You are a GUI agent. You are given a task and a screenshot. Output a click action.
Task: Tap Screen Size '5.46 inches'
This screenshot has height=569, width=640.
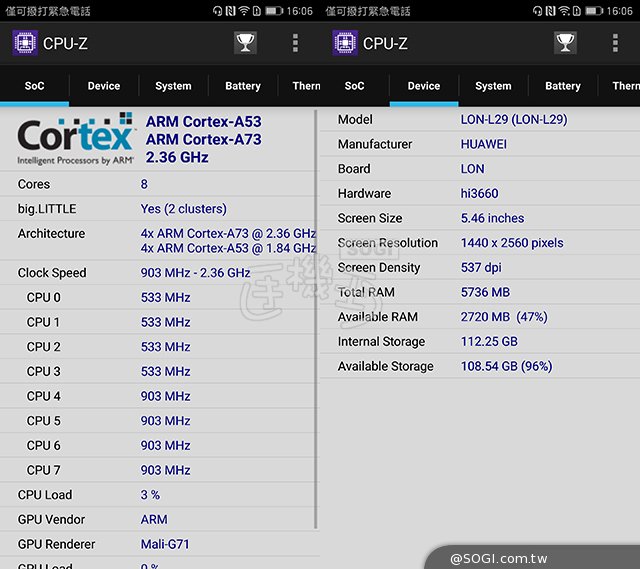(492, 218)
